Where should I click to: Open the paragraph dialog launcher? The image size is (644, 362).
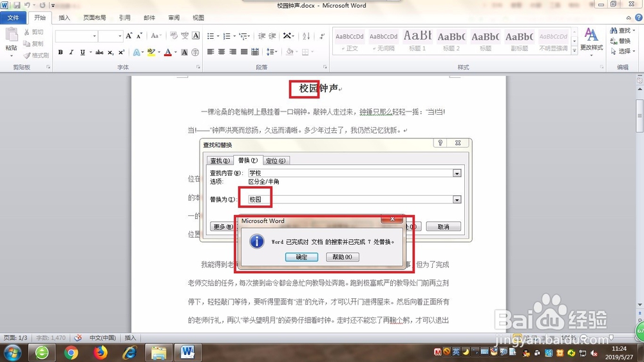tap(325, 66)
